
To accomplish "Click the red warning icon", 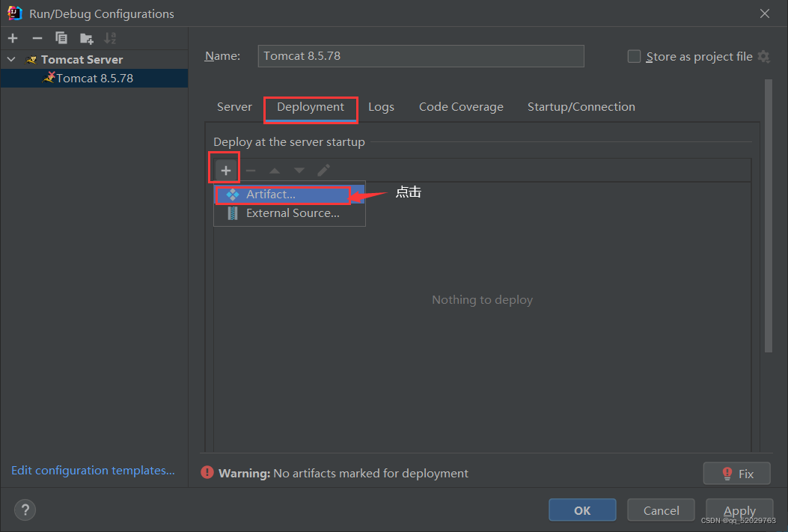I will pos(207,472).
